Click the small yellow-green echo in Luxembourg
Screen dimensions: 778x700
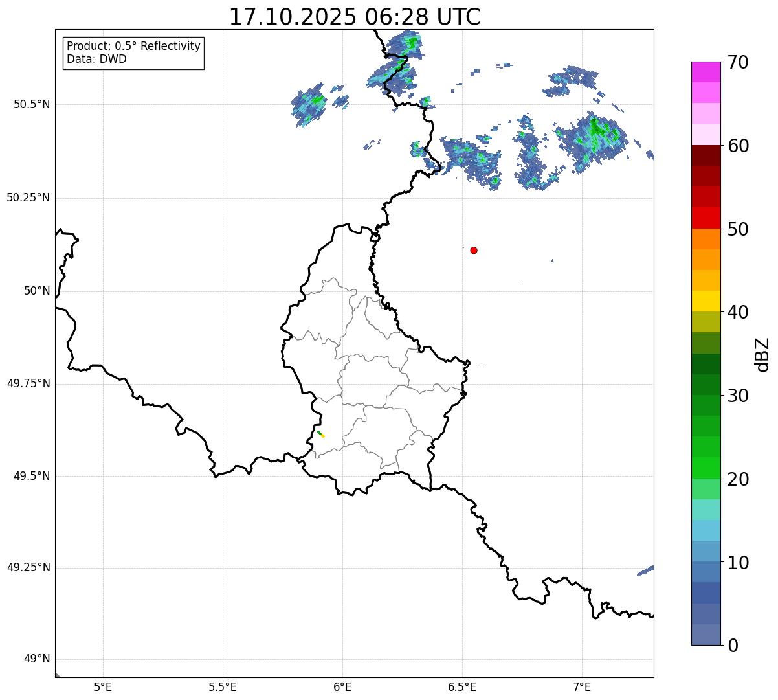pos(321,434)
